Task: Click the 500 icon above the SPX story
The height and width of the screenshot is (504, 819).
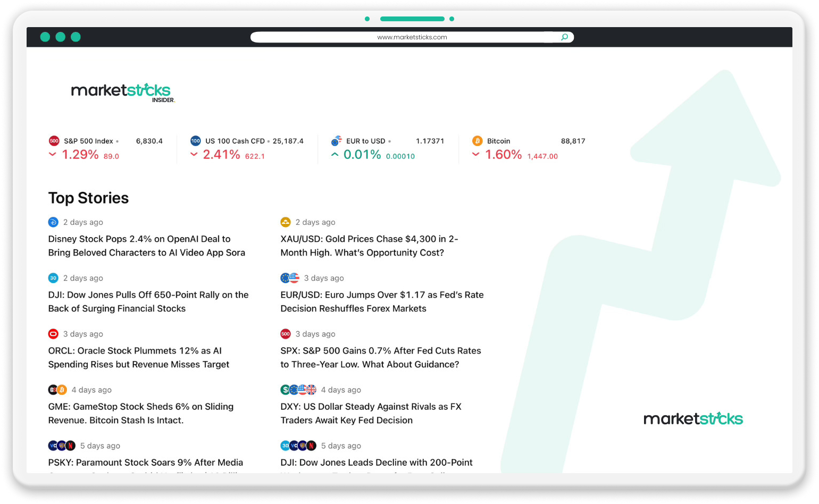Action: tap(286, 334)
